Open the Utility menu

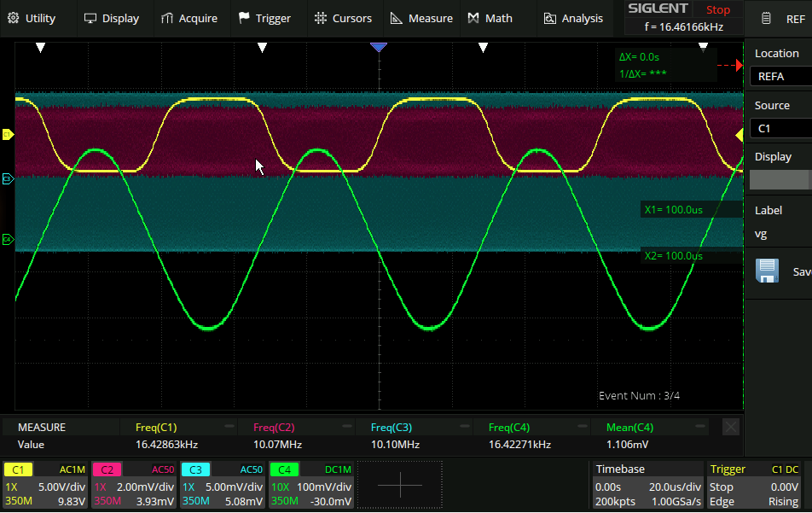coord(32,18)
